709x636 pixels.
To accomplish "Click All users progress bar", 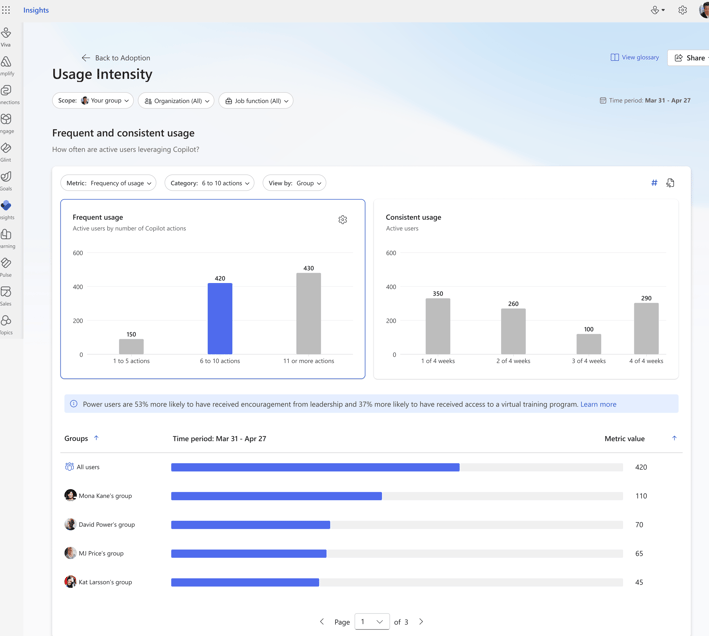I will click(x=397, y=467).
